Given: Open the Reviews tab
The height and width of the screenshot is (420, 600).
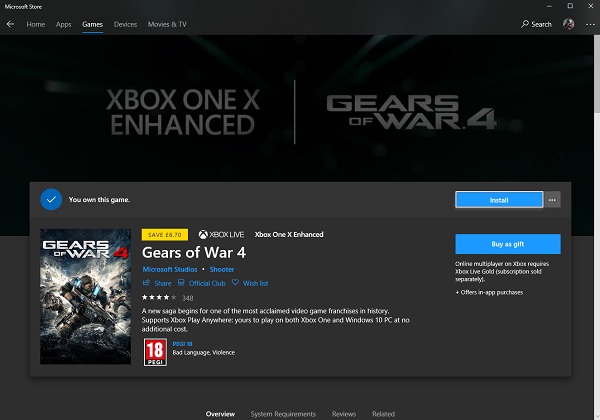Looking at the screenshot, I should [344, 414].
